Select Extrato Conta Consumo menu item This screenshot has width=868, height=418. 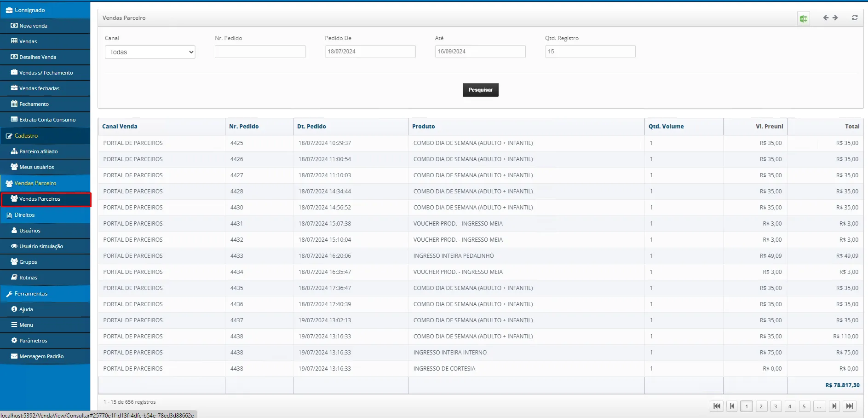(x=47, y=120)
